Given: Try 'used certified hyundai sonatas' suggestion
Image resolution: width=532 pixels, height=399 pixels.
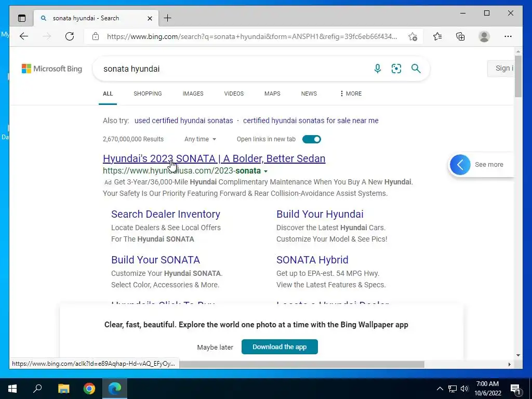Looking at the screenshot, I should click(x=183, y=121).
